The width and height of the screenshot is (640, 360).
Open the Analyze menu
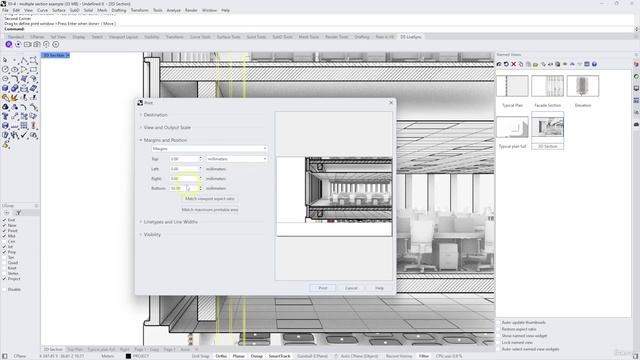pos(173,10)
